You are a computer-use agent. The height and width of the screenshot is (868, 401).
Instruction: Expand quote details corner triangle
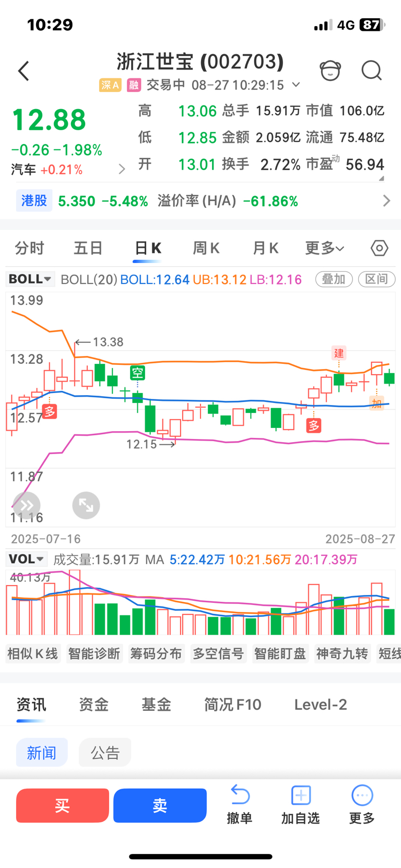coord(381,178)
